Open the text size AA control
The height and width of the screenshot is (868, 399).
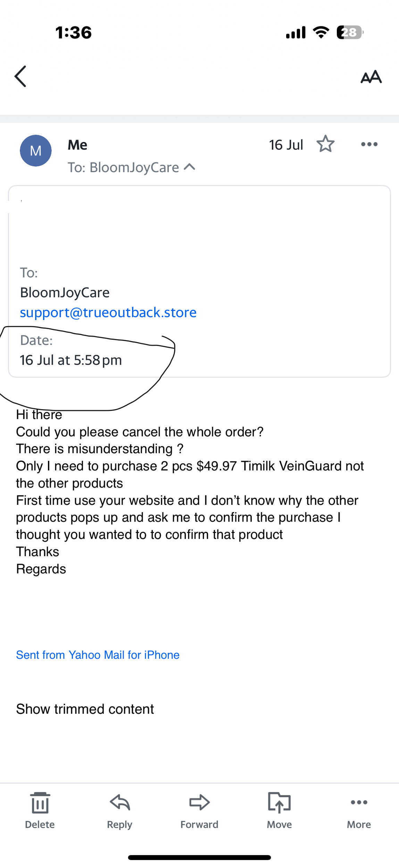tap(371, 77)
